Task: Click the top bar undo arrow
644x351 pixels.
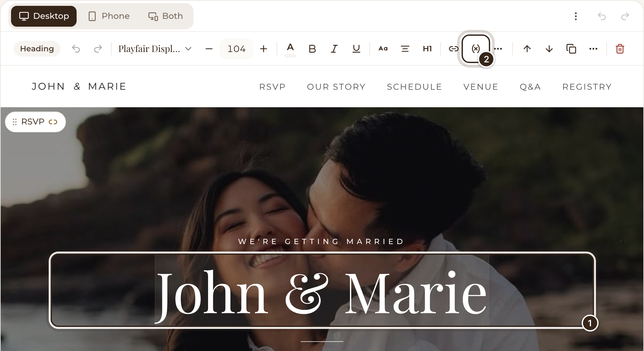Action: click(x=602, y=16)
